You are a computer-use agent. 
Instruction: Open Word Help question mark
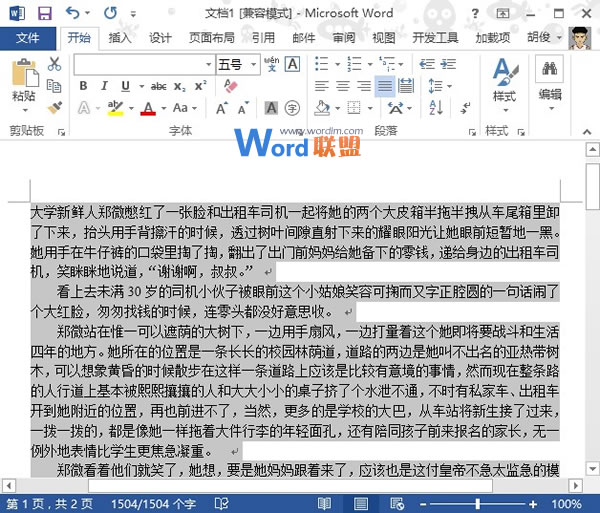475,14
